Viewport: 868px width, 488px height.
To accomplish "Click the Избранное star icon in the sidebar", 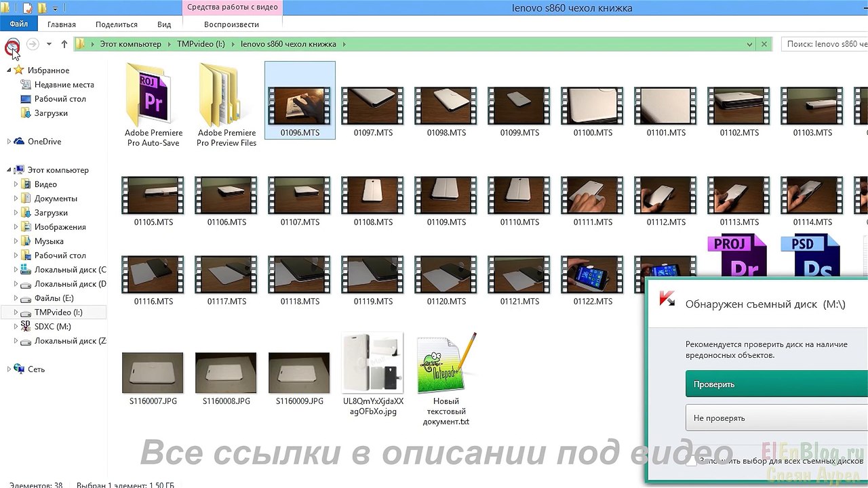I will [x=19, y=70].
